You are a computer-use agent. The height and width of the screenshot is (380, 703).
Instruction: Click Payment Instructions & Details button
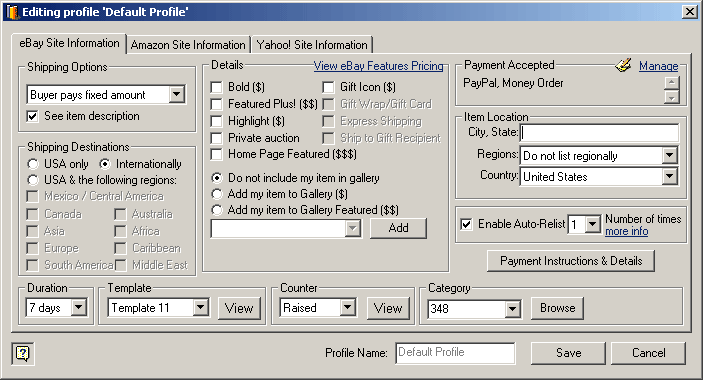571,261
